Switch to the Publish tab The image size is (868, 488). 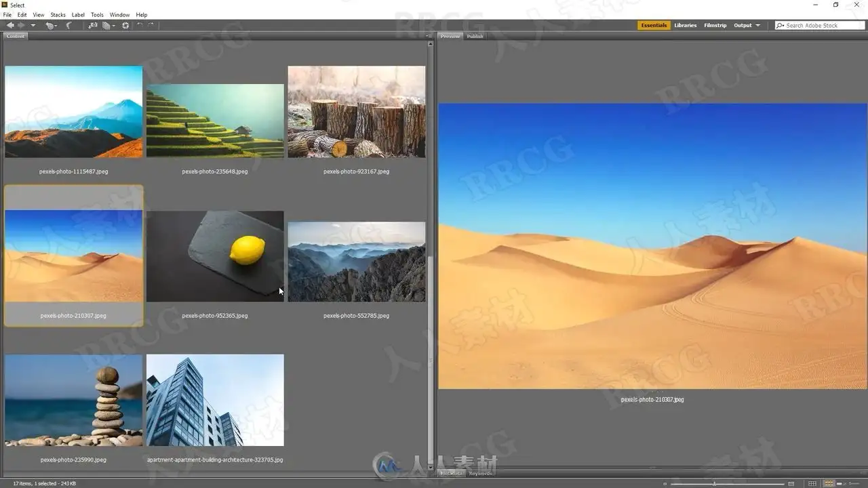(x=475, y=36)
